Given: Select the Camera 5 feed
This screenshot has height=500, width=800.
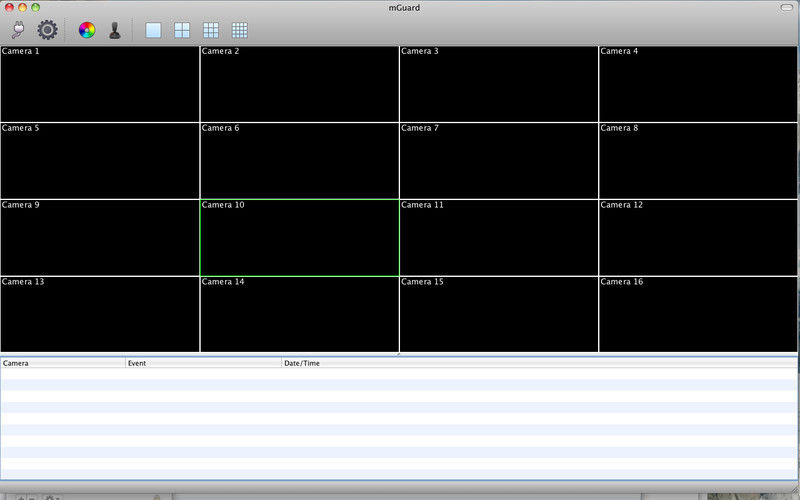Looking at the screenshot, I should point(100,161).
